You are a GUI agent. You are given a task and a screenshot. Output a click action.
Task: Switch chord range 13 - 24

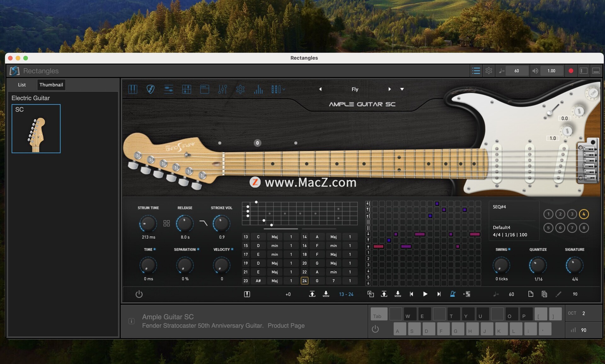[x=346, y=294]
